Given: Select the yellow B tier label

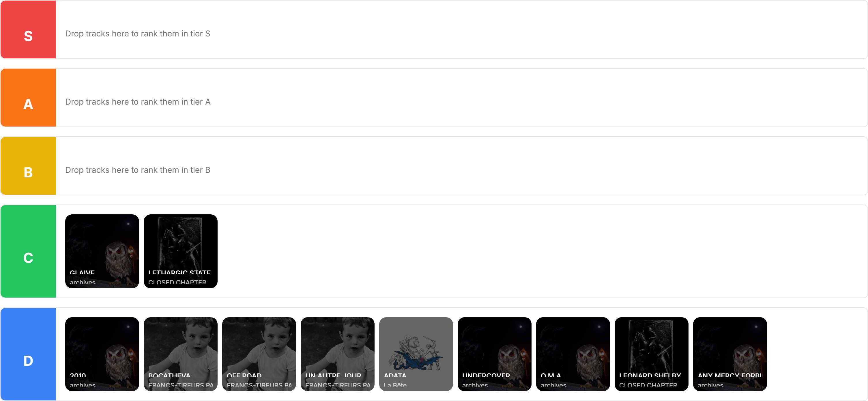Looking at the screenshot, I should pyautogui.click(x=28, y=166).
